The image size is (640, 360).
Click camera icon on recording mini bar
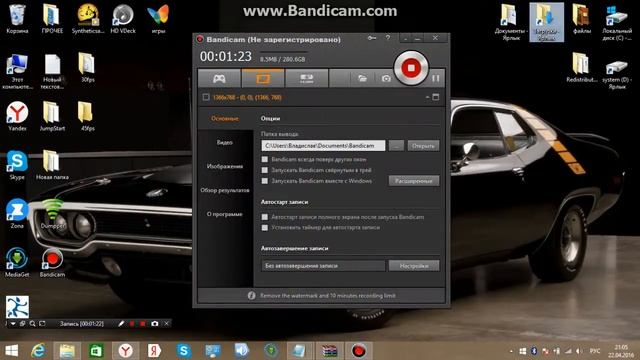(x=155, y=324)
